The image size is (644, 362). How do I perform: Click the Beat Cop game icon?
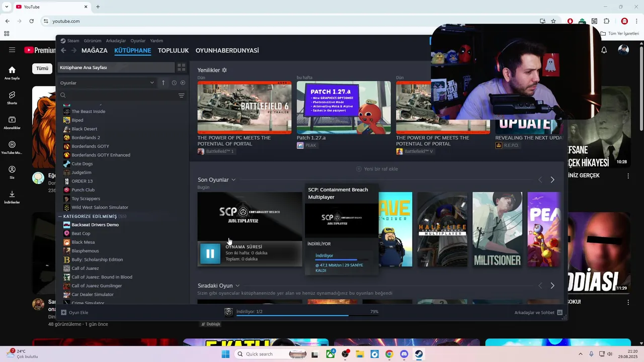pos(67,233)
